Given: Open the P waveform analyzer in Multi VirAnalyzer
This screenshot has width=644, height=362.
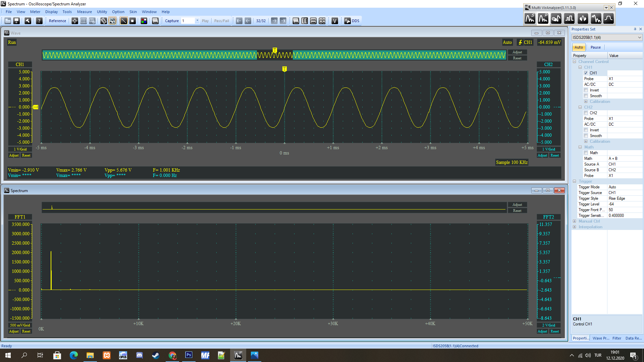Looking at the screenshot, I should click(x=543, y=19).
